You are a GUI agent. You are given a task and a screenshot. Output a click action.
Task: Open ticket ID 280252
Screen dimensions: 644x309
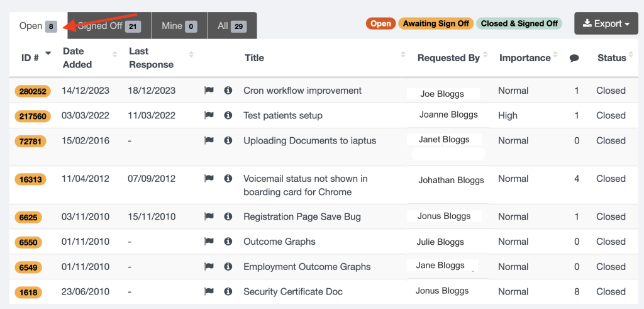tap(32, 91)
